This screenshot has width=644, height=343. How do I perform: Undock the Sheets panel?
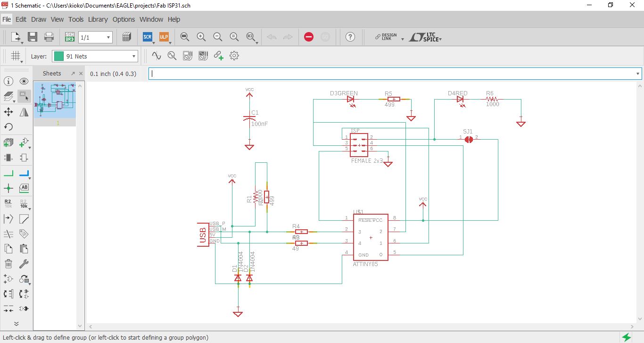[x=73, y=74]
